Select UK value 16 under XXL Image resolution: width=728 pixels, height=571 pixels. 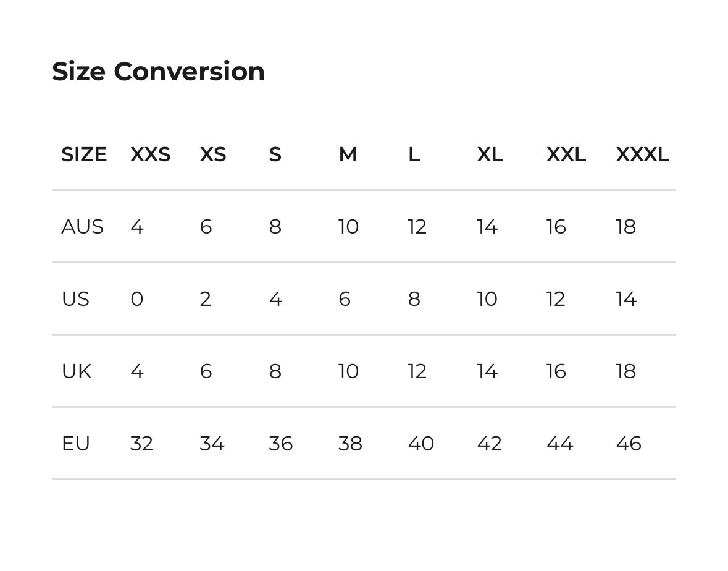pos(556,371)
